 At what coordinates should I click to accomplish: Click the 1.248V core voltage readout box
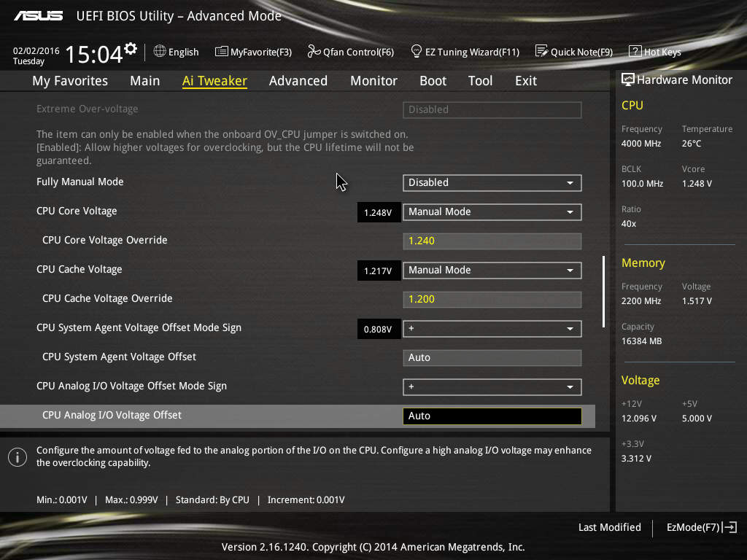(x=379, y=212)
